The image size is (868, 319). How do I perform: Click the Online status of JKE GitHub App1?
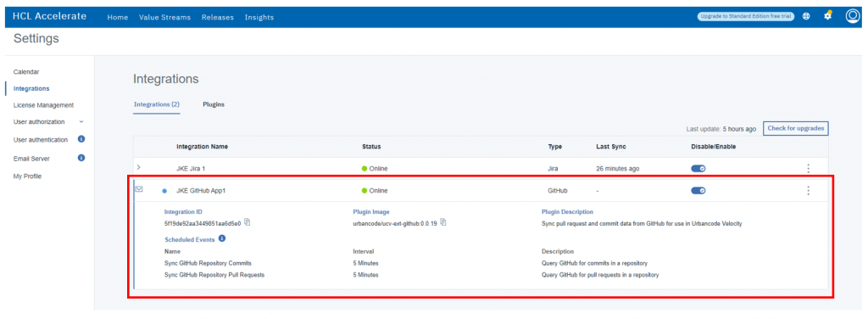pos(375,191)
